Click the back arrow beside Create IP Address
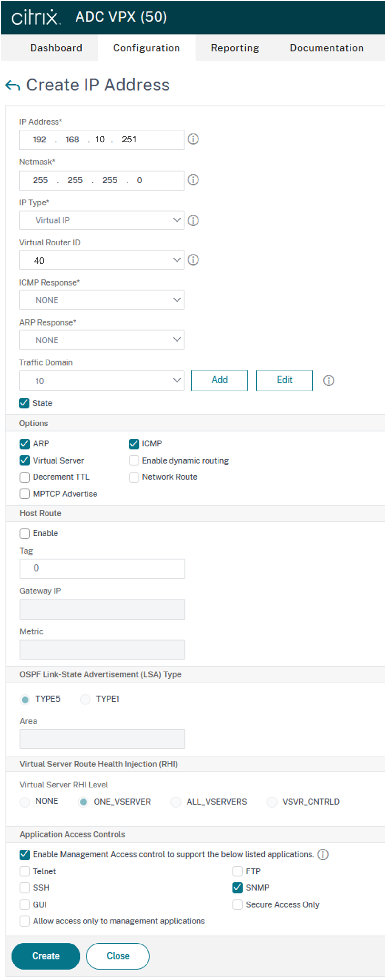386x980 pixels. click(x=13, y=85)
